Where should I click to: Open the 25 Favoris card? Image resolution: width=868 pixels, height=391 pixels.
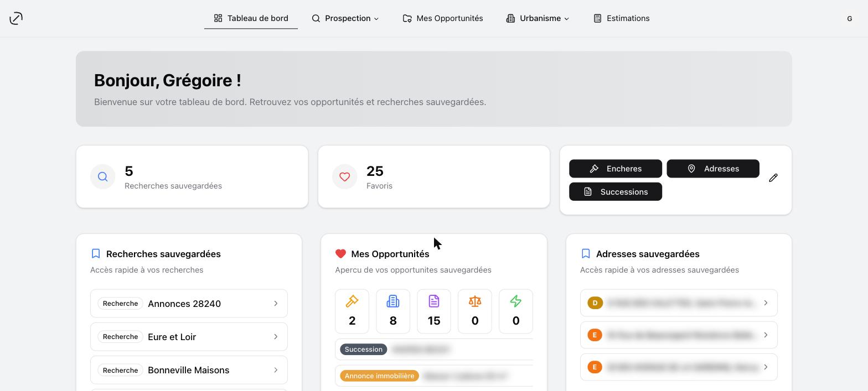pyautogui.click(x=434, y=177)
